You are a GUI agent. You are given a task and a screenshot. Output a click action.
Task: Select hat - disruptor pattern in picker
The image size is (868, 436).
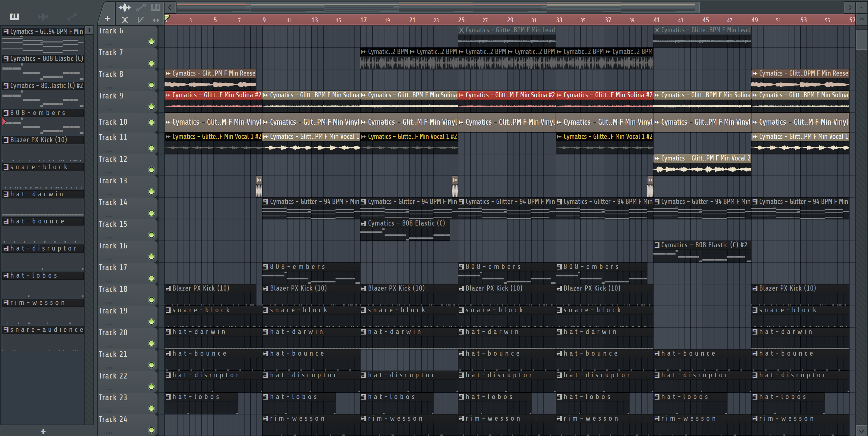43,248
